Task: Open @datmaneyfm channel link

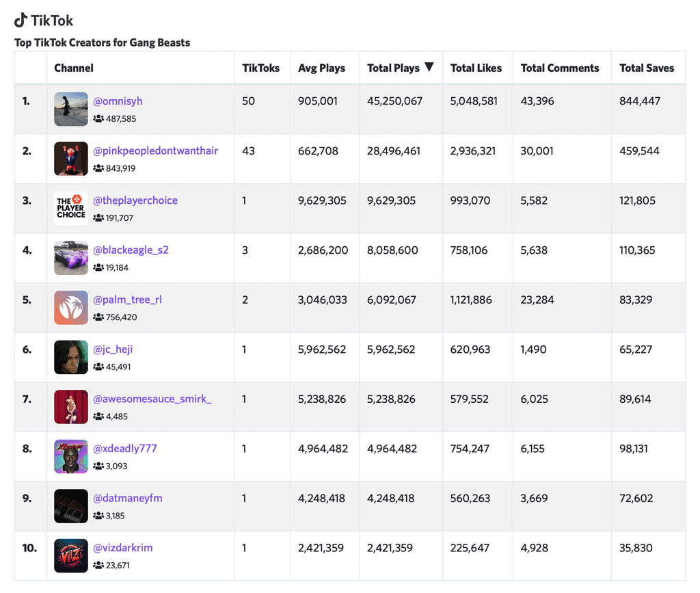Action: [127, 498]
